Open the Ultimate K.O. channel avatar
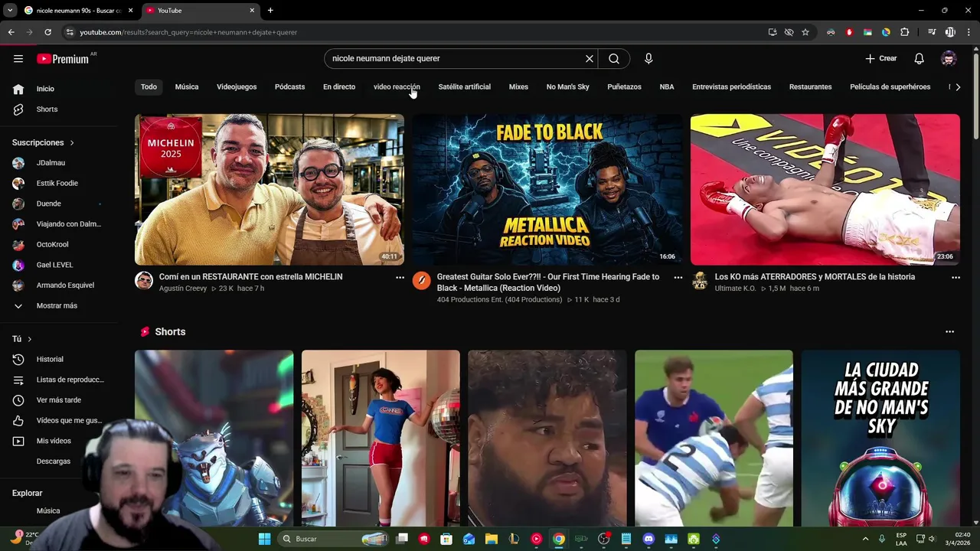This screenshot has height=551, width=980. pyautogui.click(x=700, y=280)
